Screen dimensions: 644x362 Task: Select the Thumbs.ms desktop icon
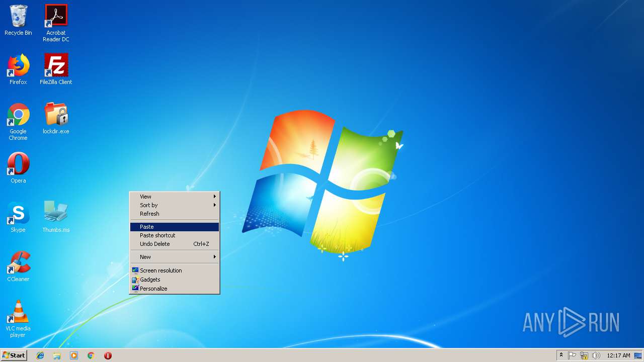[x=56, y=217]
